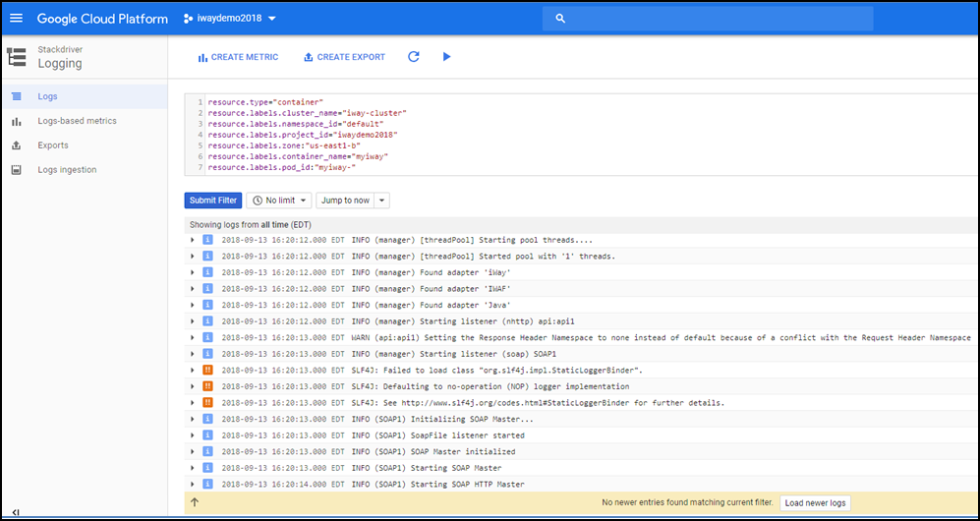980x521 pixels.
Task: Collapse the sidebar with the bottom-left arrow
Action: pos(16,513)
